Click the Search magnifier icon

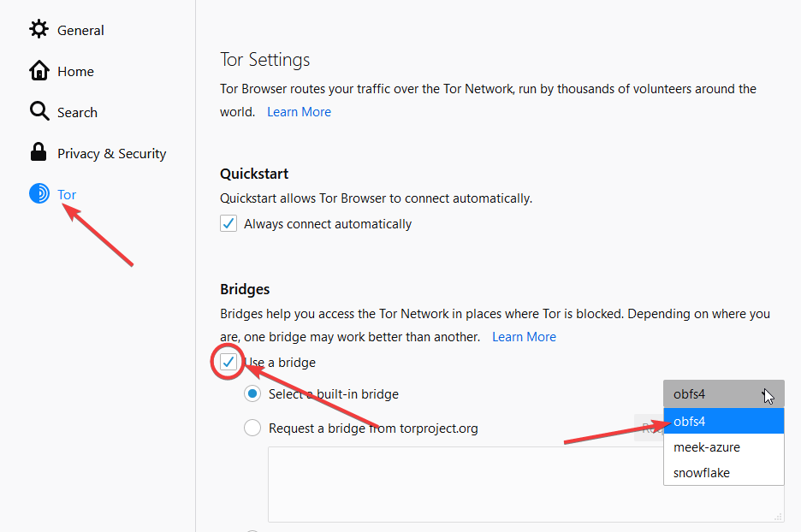click(39, 112)
